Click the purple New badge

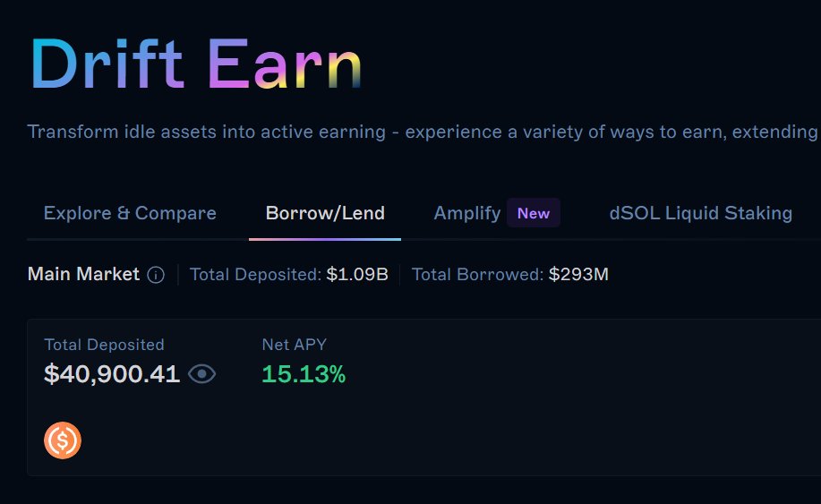[533, 213]
